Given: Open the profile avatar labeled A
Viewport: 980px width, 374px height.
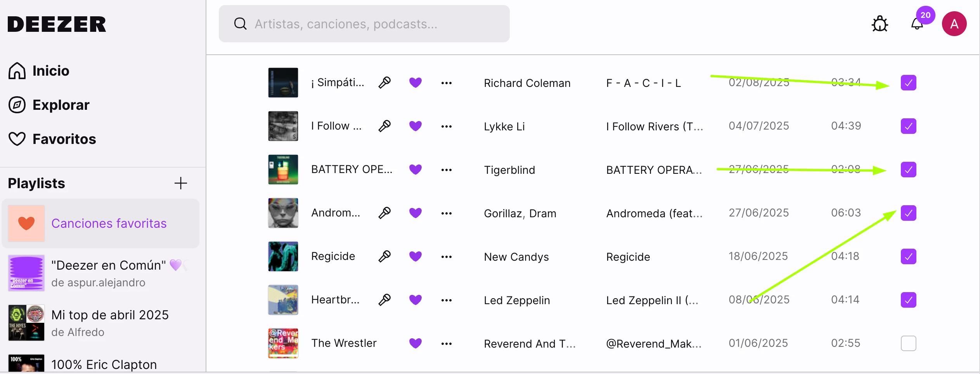Looking at the screenshot, I should pos(954,24).
